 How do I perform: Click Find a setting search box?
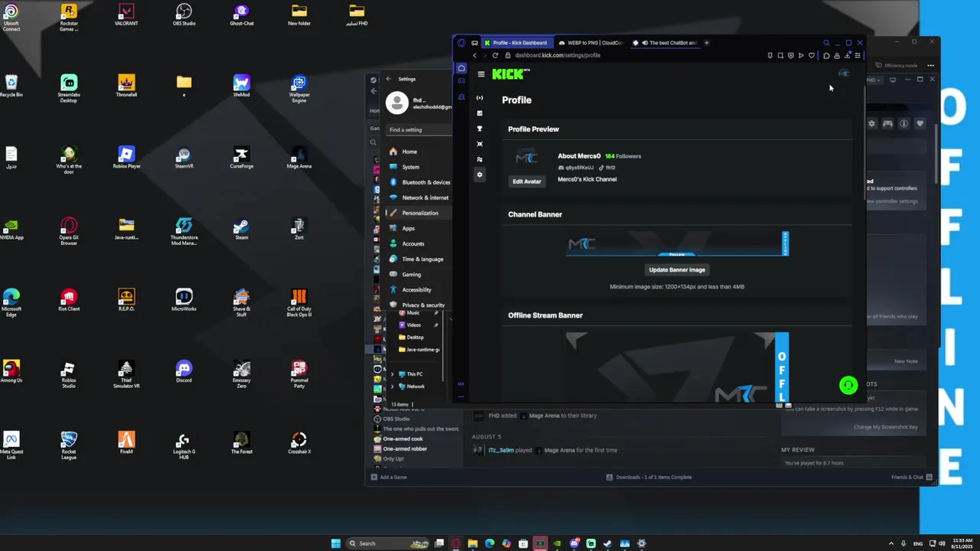coord(418,129)
